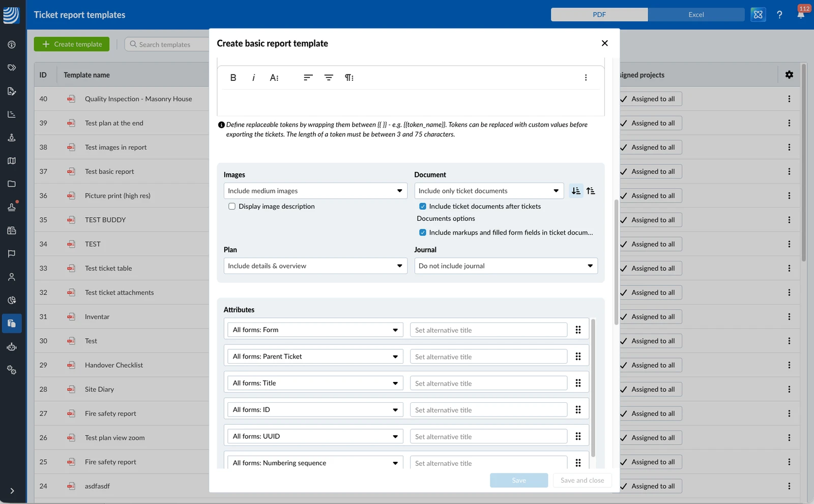Click dialog vertical scrollbar
This screenshot has height=504, width=814.
pyautogui.click(x=616, y=262)
